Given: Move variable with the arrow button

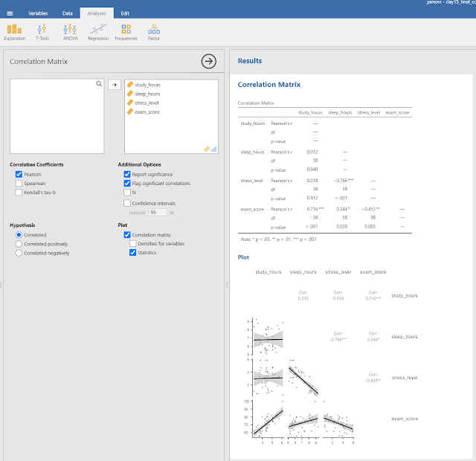Looking at the screenshot, I should coord(115,85).
